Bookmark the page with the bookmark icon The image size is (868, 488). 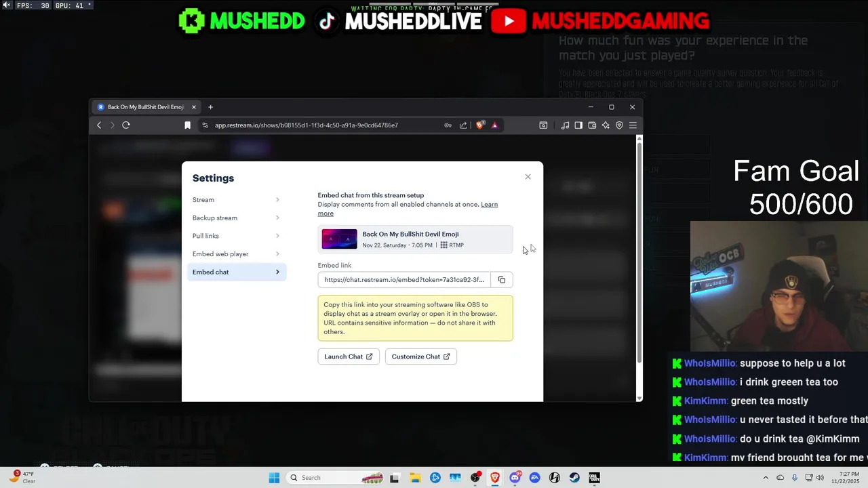(187, 125)
